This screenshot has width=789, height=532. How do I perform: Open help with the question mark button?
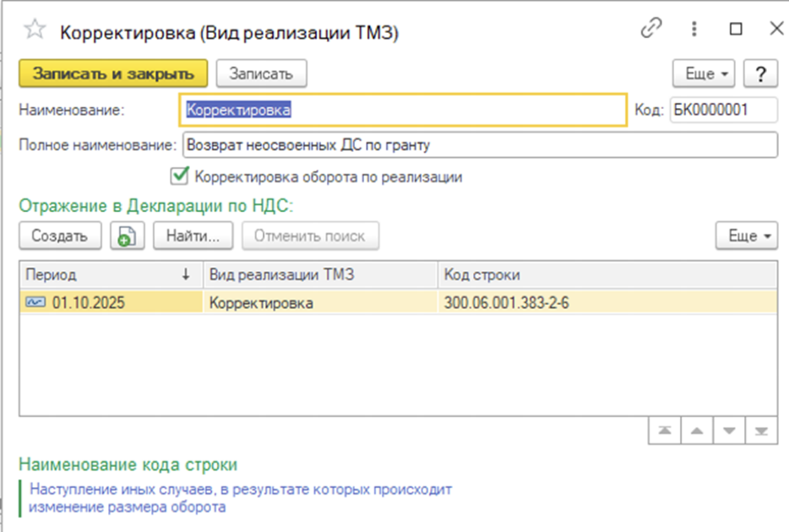pyautogui.click(x=760, y=73)
